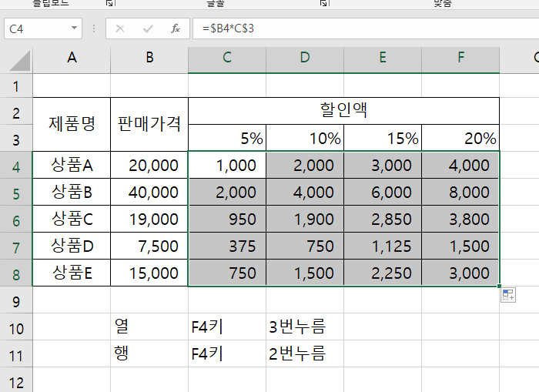
Task: Select row 5 header
Action: [16, 192]
